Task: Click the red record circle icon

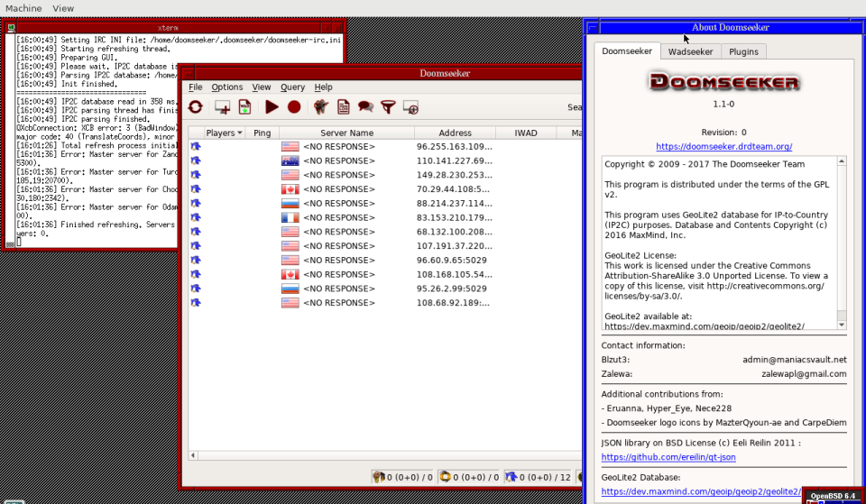Action: [294, 107]
